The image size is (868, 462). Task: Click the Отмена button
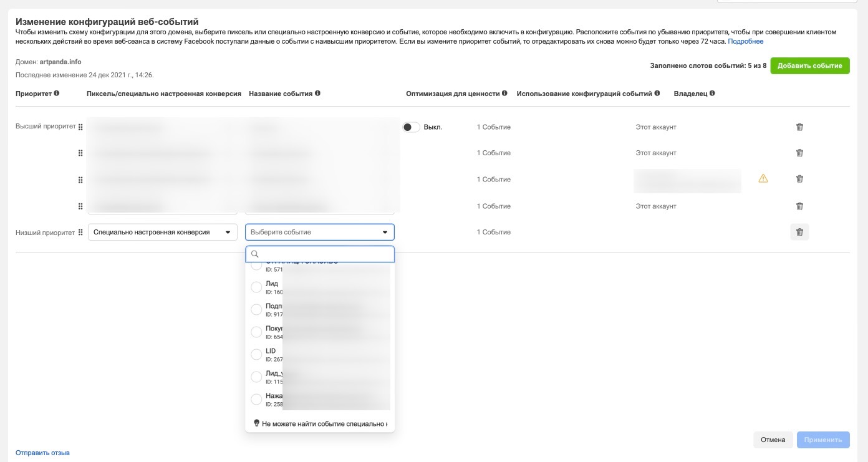(773, 440)
